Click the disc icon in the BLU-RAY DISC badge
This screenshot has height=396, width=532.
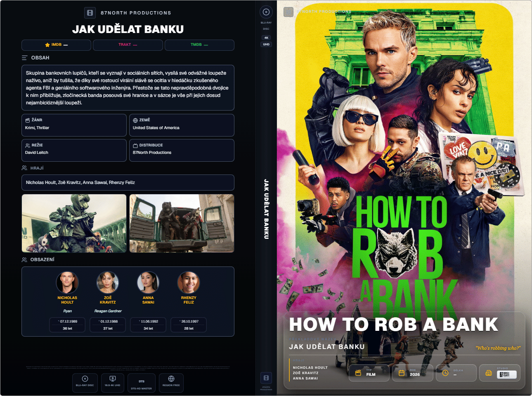pyautogui.click(x=85, y=379)
